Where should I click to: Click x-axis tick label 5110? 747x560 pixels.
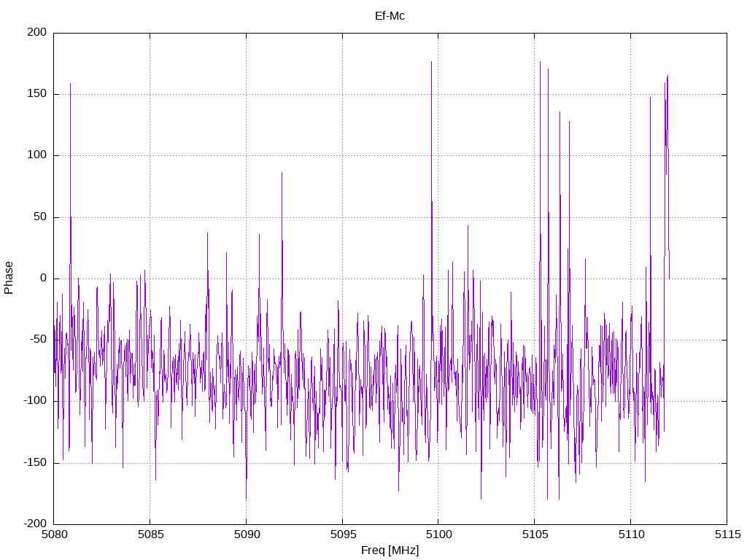tap(631, 534)
